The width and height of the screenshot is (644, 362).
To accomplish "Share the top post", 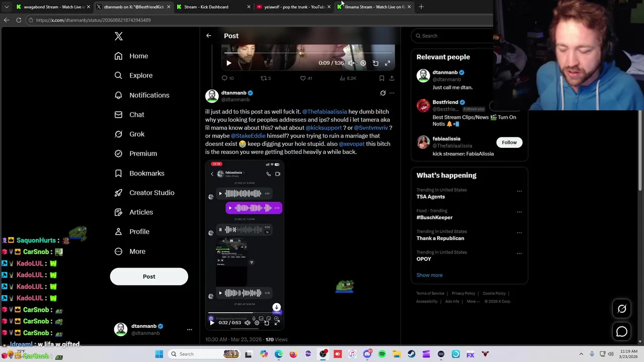I will coord(391,78).
